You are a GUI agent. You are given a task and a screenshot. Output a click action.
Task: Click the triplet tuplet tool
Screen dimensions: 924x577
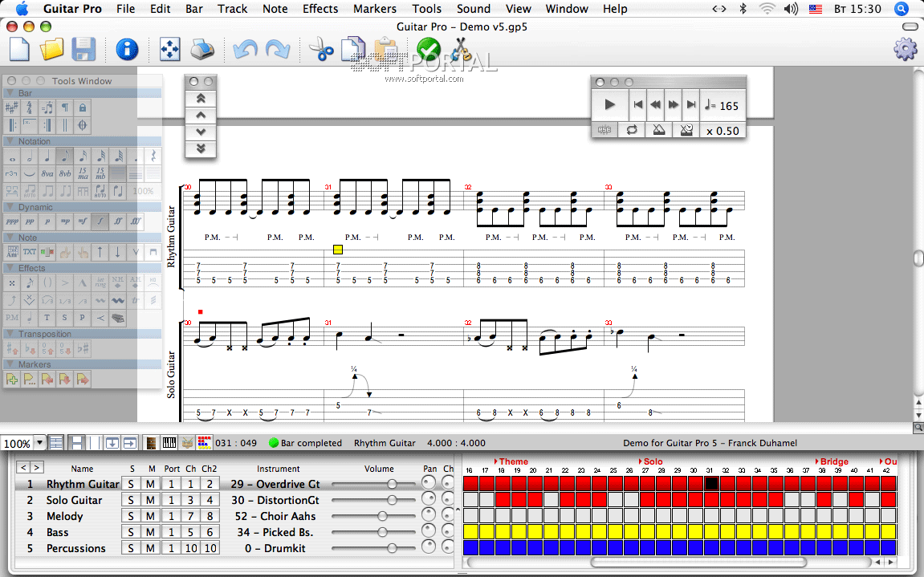point(12,174)
